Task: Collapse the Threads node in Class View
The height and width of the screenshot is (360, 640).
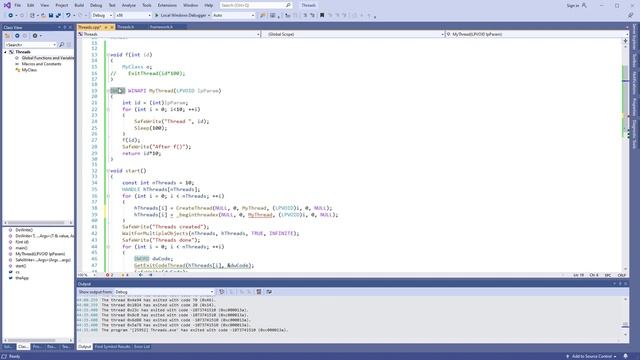Action: pyautogui.click(x=5, y=52)
